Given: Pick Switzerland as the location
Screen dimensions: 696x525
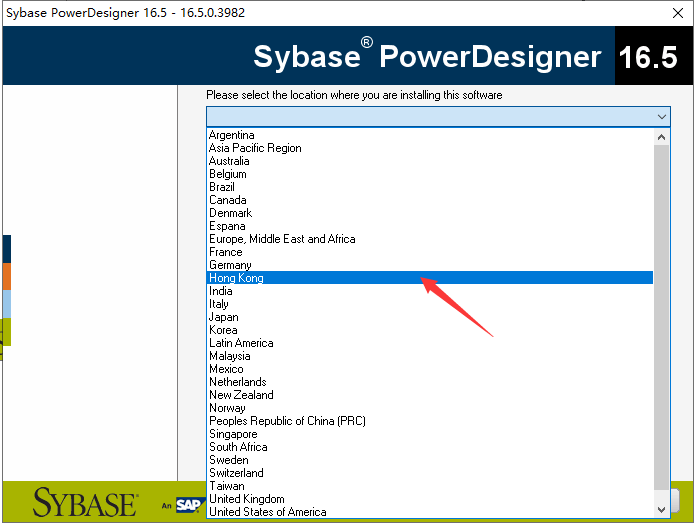Looking at the screenshot, I should pyautogui.click(x=430, y=473).
